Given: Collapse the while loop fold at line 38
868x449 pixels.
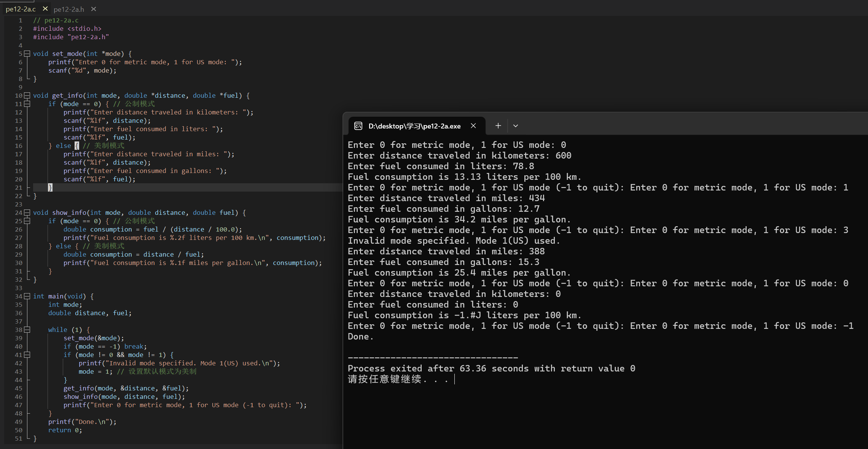Looking at the screenshot, I should [27, 330].
